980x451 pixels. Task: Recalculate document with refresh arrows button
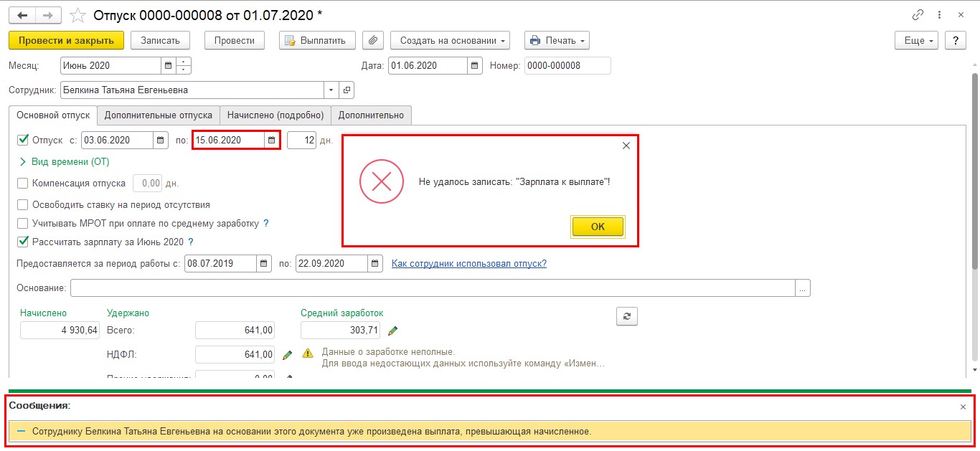click(627, 316)
